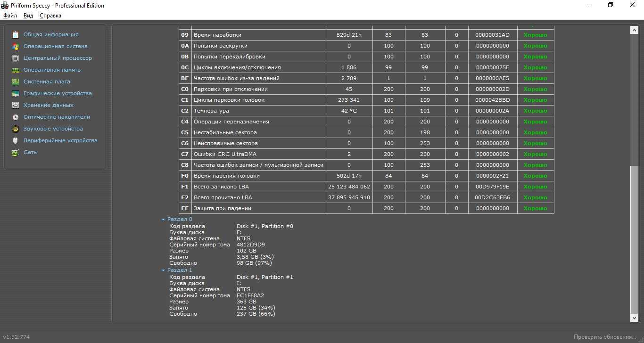Click version label v1.32.774
644x343 pixels.
(17, 337)
